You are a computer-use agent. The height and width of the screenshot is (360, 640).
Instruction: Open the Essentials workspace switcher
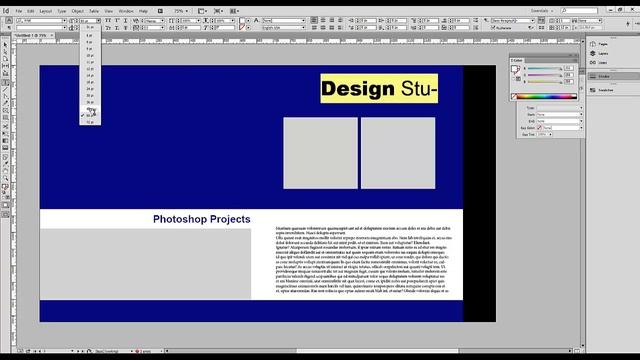tap(542, 11)
